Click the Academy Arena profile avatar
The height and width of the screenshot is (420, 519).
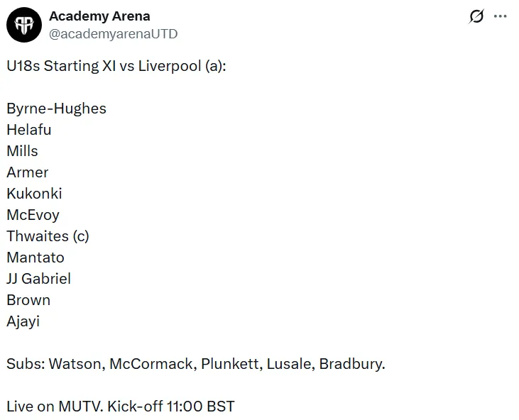[x=24, y=25]
